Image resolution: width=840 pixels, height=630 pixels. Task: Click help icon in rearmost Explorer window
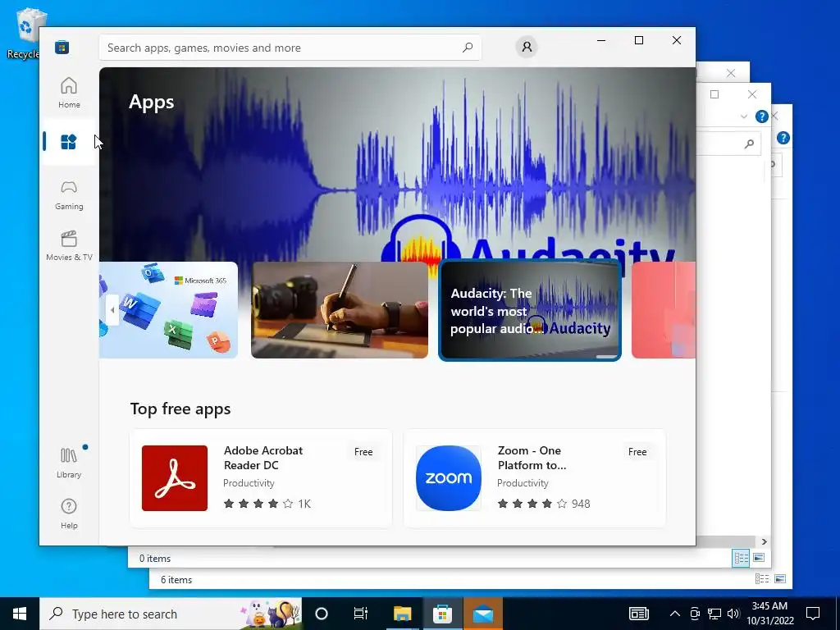pyautogui.click(x=783, y=138)
